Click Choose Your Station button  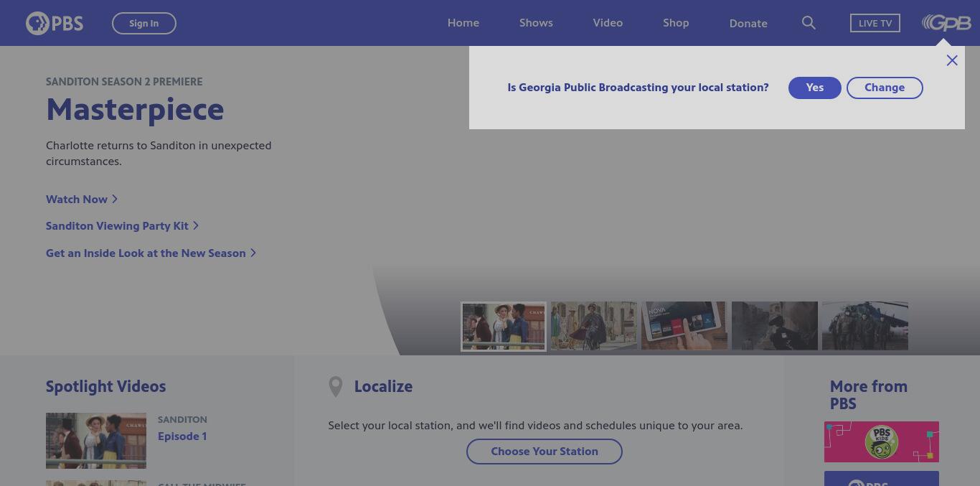(545, 452)
